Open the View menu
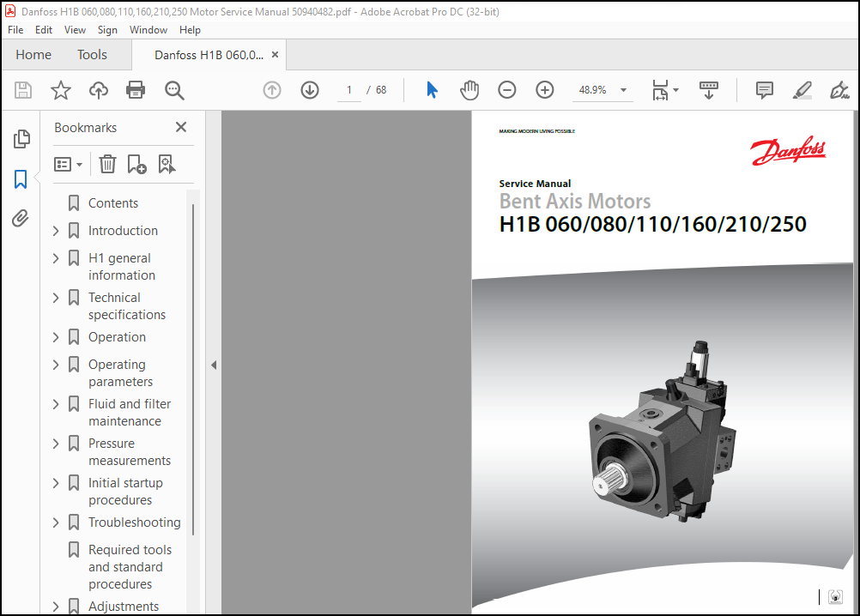 pos(75,29)
